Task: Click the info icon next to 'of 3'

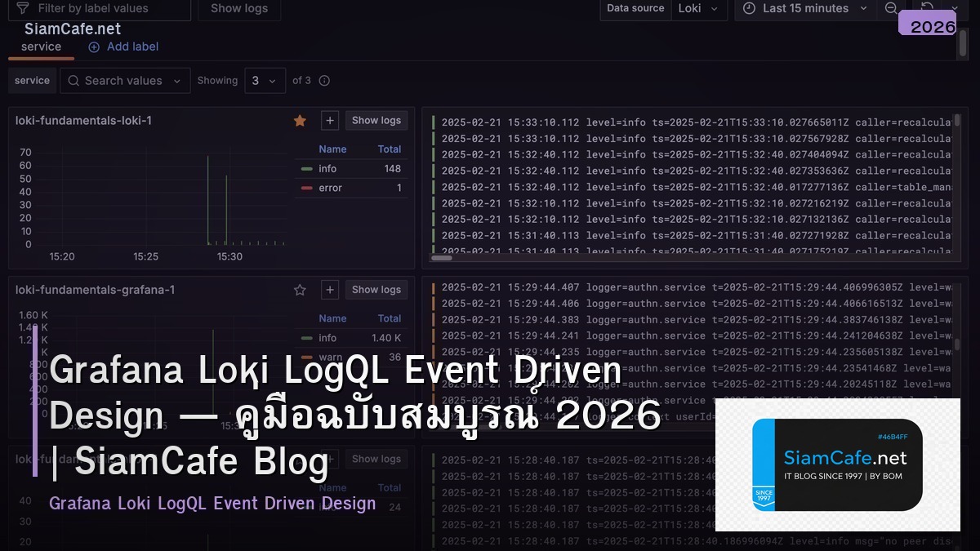Action: click(x=324, y=80)
